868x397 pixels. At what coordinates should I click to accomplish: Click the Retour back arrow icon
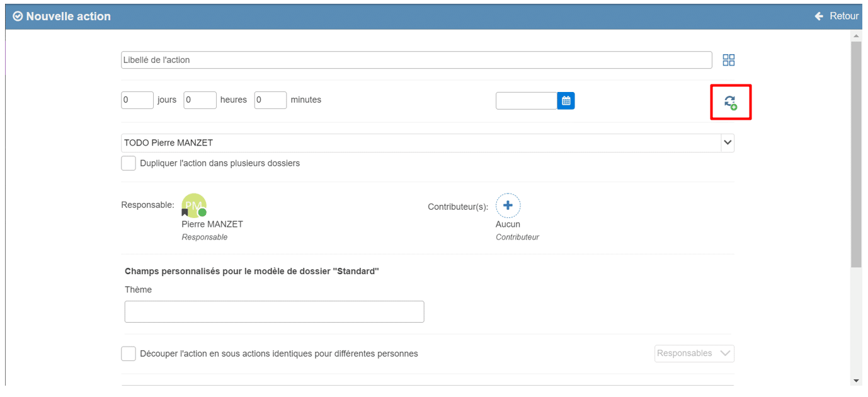(819, 16)
